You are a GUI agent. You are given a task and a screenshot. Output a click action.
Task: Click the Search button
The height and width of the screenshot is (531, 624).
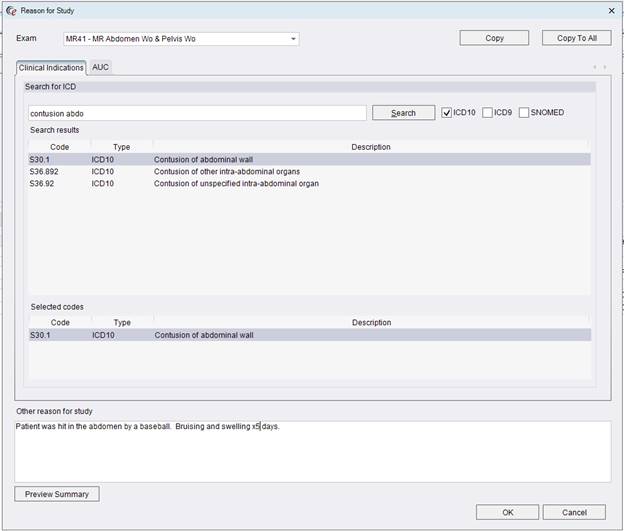coord(403,113)
